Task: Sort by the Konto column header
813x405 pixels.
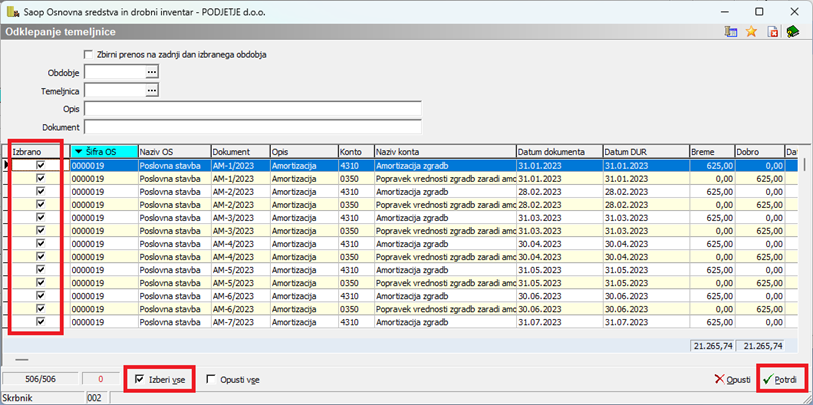Action: click(x=356, y=152)
